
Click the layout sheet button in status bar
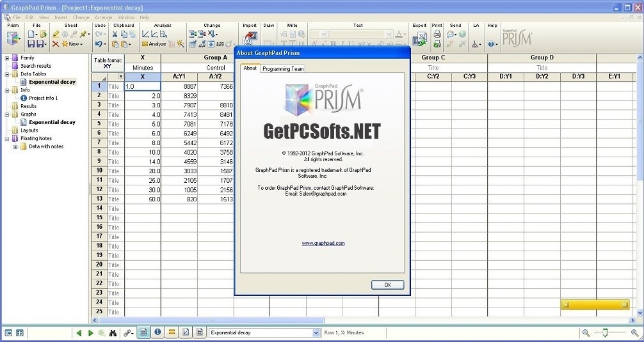coord(199,332)
